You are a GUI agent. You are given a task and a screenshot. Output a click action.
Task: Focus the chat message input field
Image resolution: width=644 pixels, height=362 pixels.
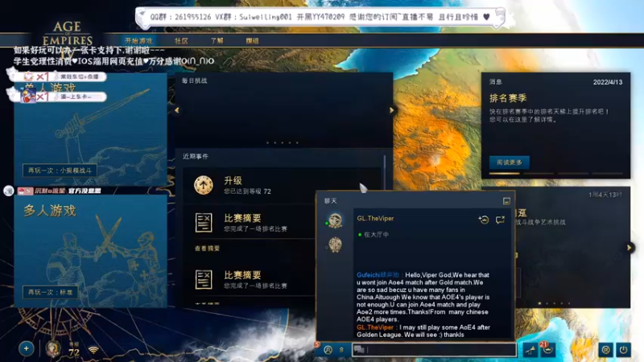[434, 350]
